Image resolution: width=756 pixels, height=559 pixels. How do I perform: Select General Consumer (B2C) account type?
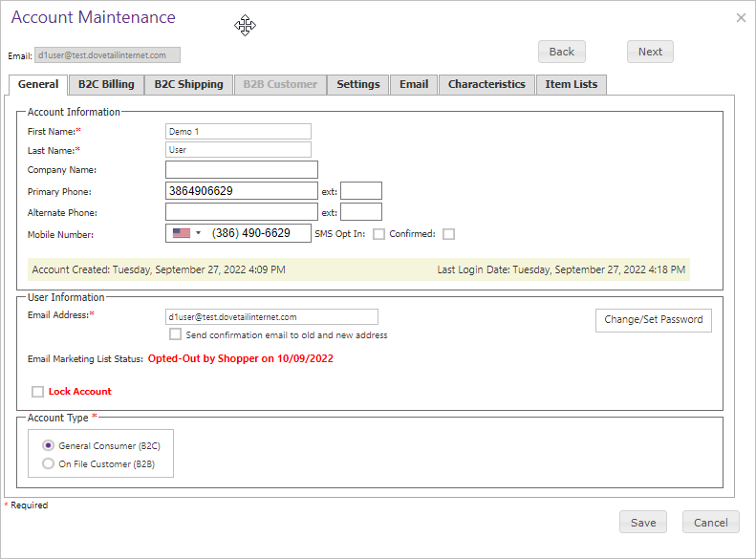click(x=49, y=445)
